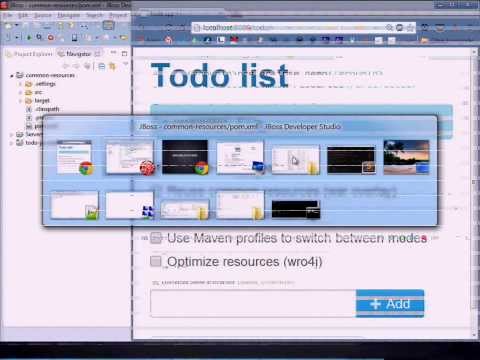Click the new todo text field
480x360 pixels.
(x=253, y=303)
